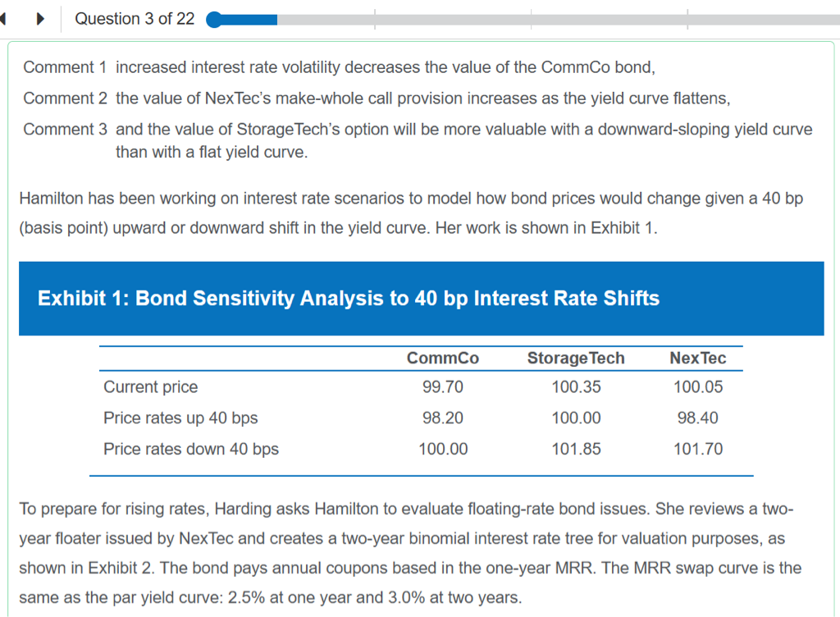Click the 98.20 CommCo price cell
Viewport: 840px width, 617px height.
pos(443,418)
